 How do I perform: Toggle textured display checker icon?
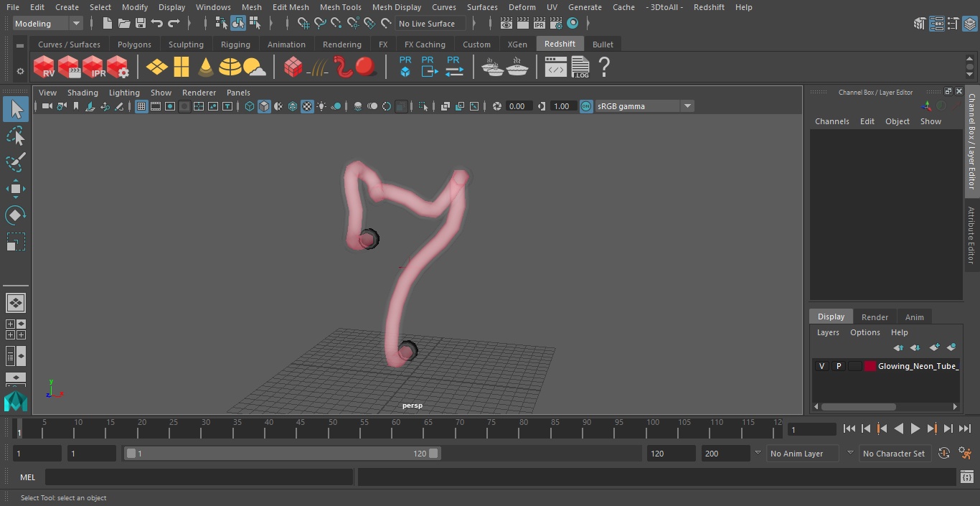coord(307,106)
